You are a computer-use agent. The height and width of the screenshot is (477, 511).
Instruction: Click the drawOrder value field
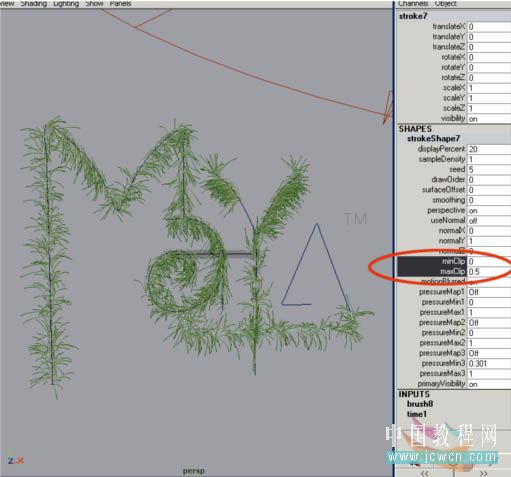click(489, 180)
